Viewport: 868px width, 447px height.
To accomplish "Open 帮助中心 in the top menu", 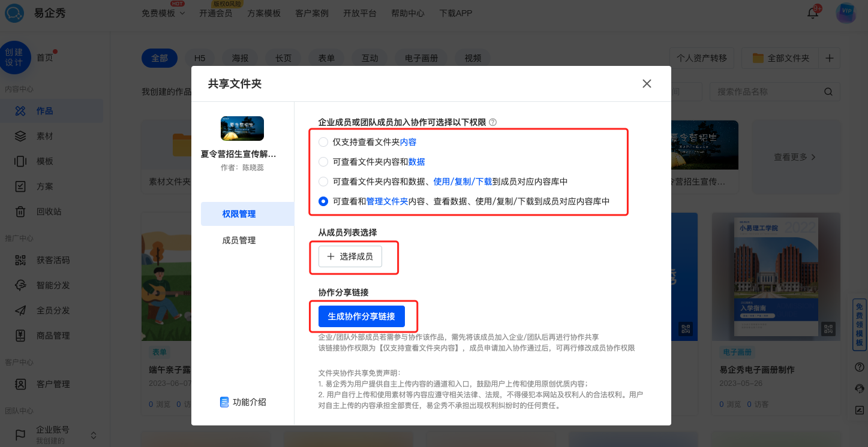I will click(408, 13).
